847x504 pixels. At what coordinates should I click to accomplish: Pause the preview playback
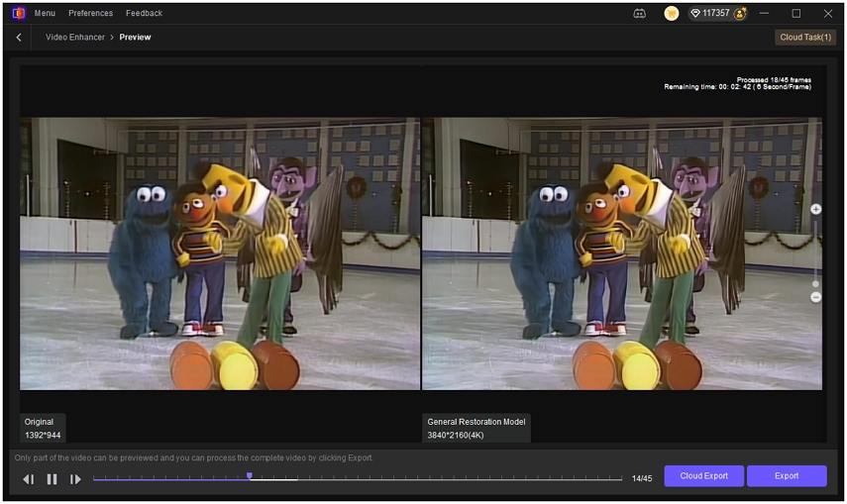click(x=52, y=479)
